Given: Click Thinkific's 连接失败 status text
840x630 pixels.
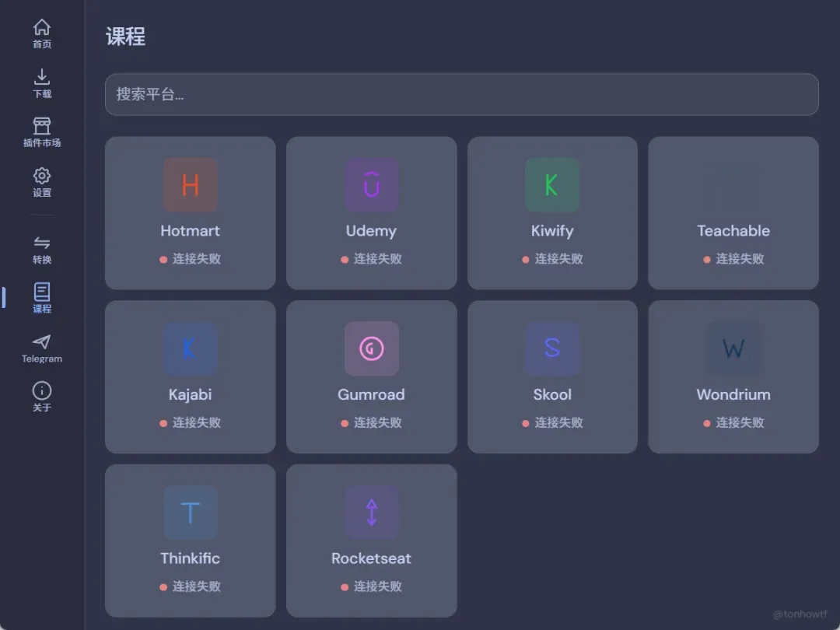Looking at the screenshot, I should tap(197, 586).
